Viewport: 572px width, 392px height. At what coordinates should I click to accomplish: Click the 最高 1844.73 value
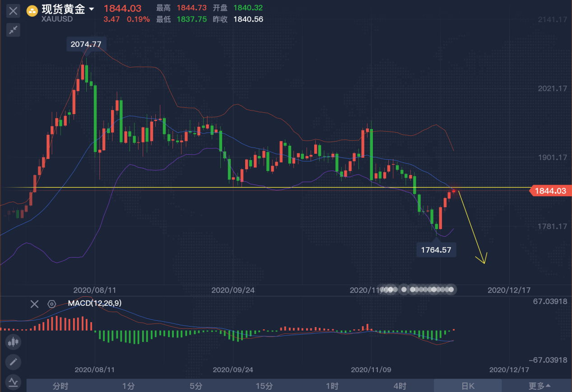coord(191,8)
